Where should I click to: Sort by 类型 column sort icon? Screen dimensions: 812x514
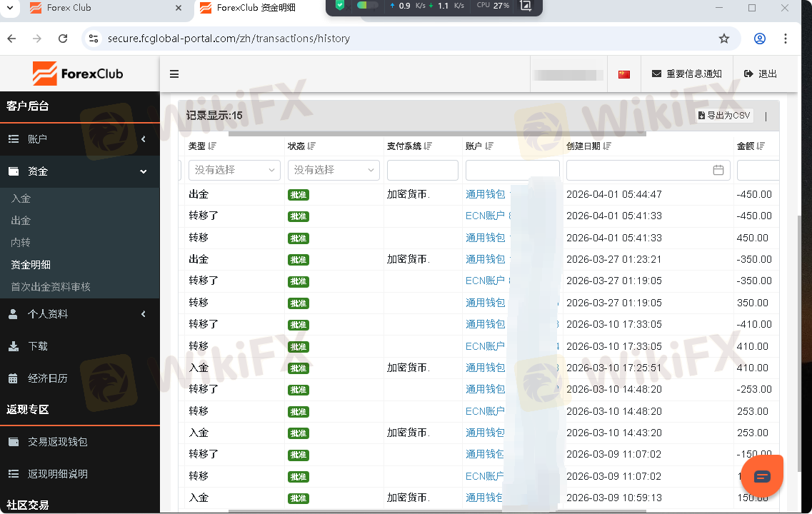coord(213,146)
